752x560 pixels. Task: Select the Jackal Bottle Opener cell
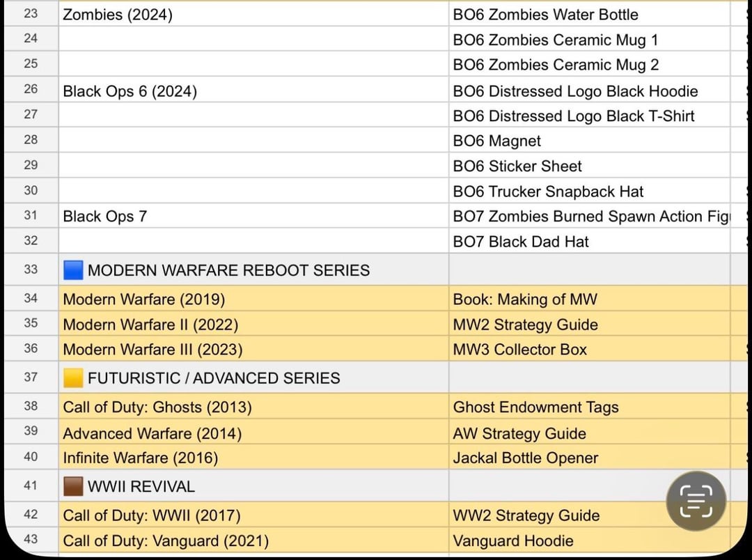[x=590, y=457]
